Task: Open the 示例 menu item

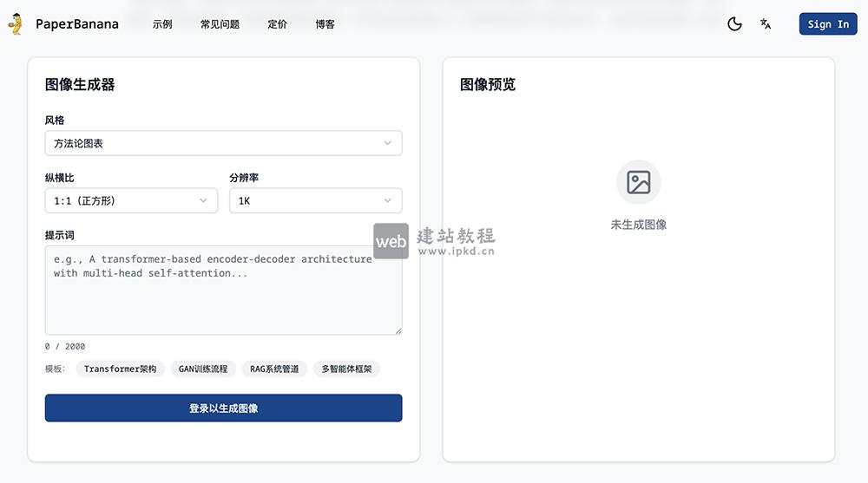Action: [x=162, y=24]
